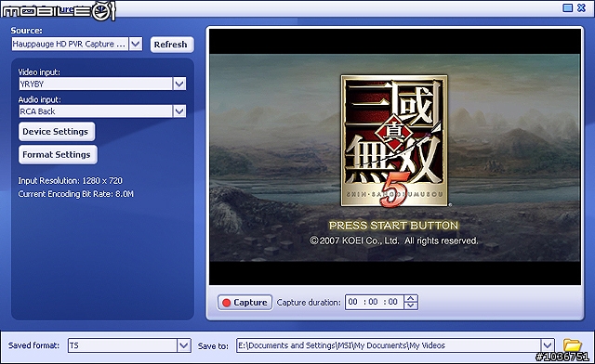This screenshot has width=595, height=364.
Task: Click the 'Current Encoding Bit Rate: 8.0M' text
Action: 76,194
